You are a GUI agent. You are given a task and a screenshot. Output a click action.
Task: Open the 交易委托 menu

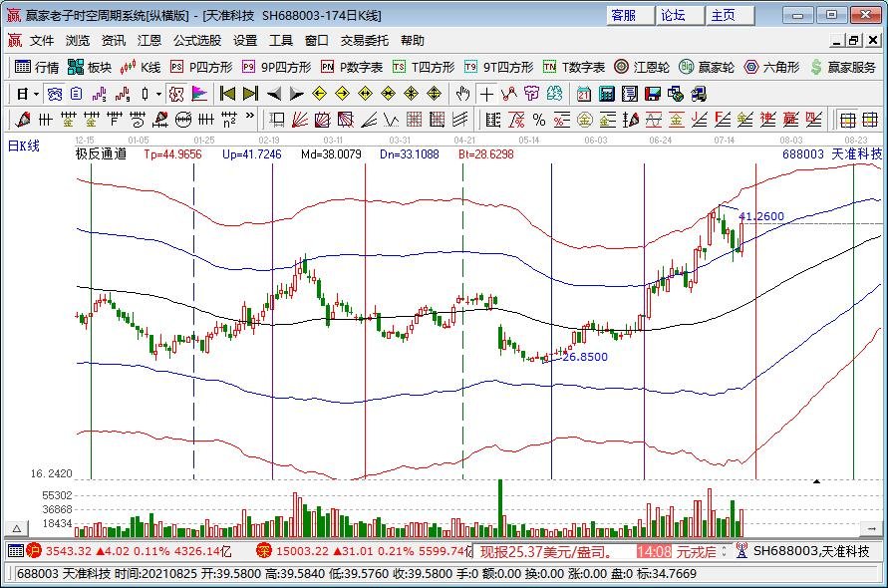[x=365, y=41]
